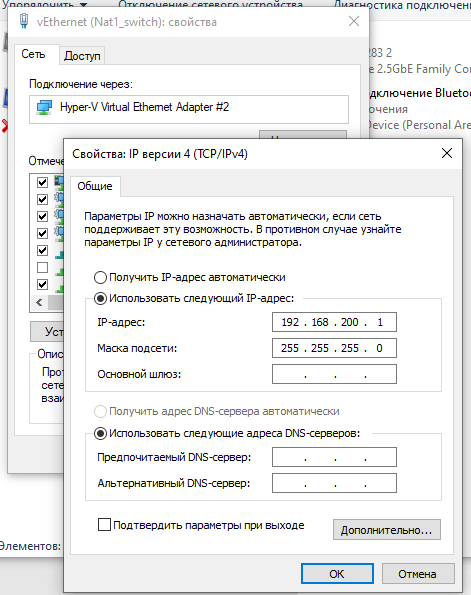Screen dimensions: 471x595
Task: Click the Hyper-V Virtual Ethernet Adapter icon
Action: coord(44,107)
